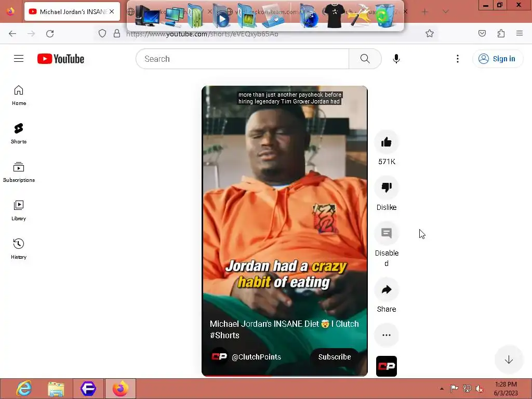Image resolution: width=532 pixels, height=399 pixels.
Task: Open Firefox extensions puzzle icon
Action: [501, 33]
